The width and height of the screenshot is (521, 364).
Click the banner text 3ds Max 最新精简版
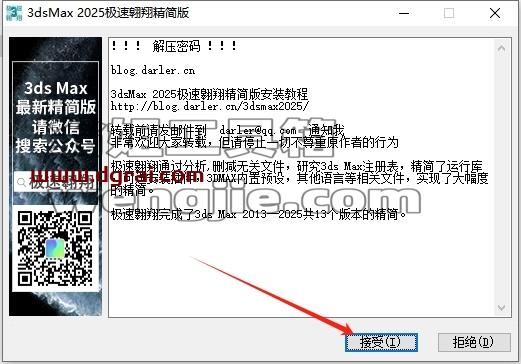(56, 98)
